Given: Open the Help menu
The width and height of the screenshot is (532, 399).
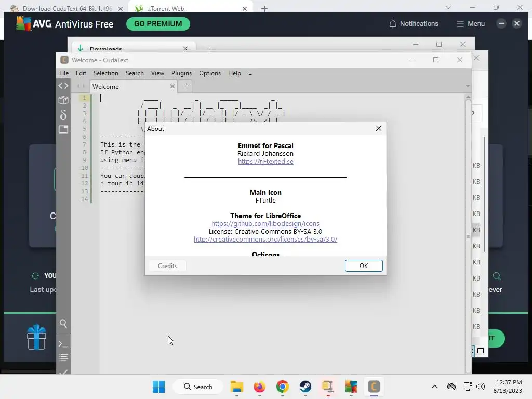Looking at the screenshot, I should click(x=234, y=73).
